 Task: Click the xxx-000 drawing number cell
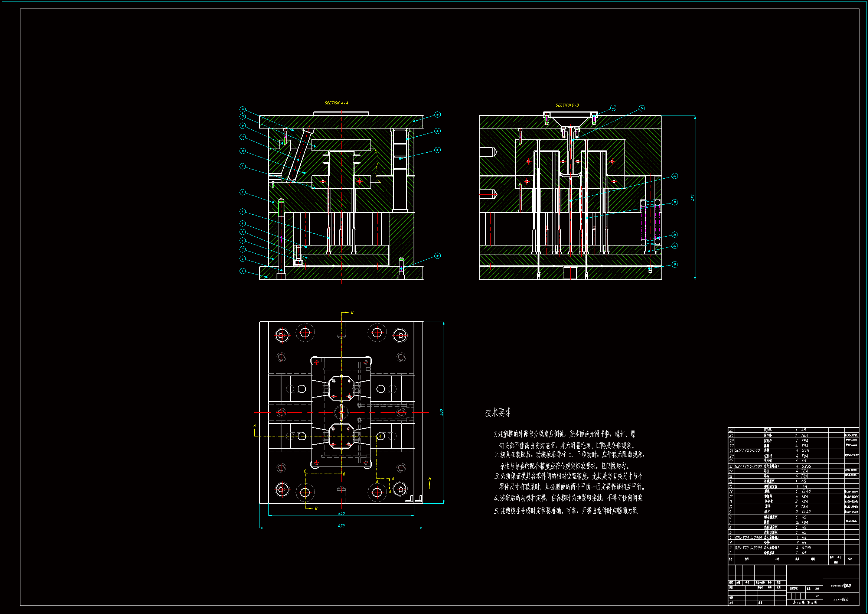841,599
